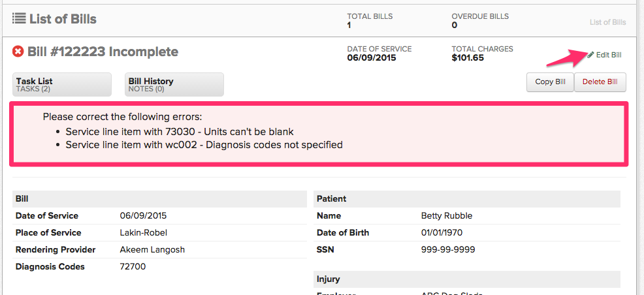Click the pencil icon for Edit Bill
The height and width of the screenshot is (295, 644).
click(x=590, y=55)
